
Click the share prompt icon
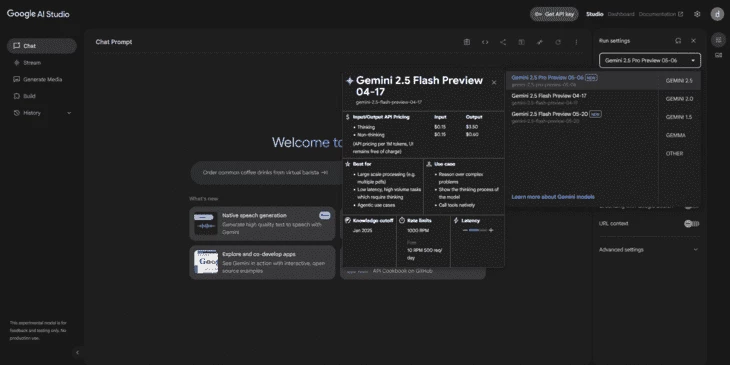[503, 42]
